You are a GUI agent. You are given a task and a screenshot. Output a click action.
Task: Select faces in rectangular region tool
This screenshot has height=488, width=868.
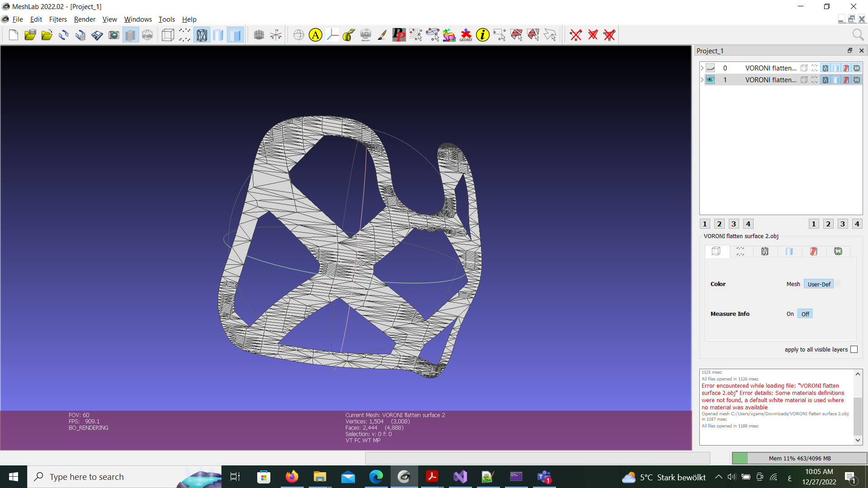(516, 35)
